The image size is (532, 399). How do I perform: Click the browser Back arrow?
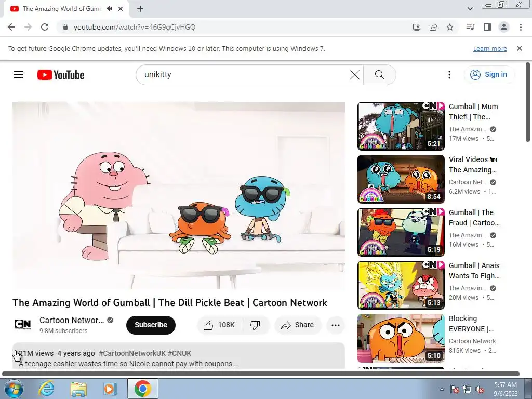click(x=11, y=27)
